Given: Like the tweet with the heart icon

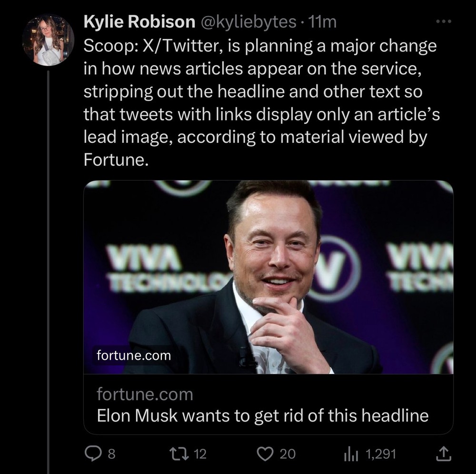Looking at the screenshot, I should tap(265, 454).
